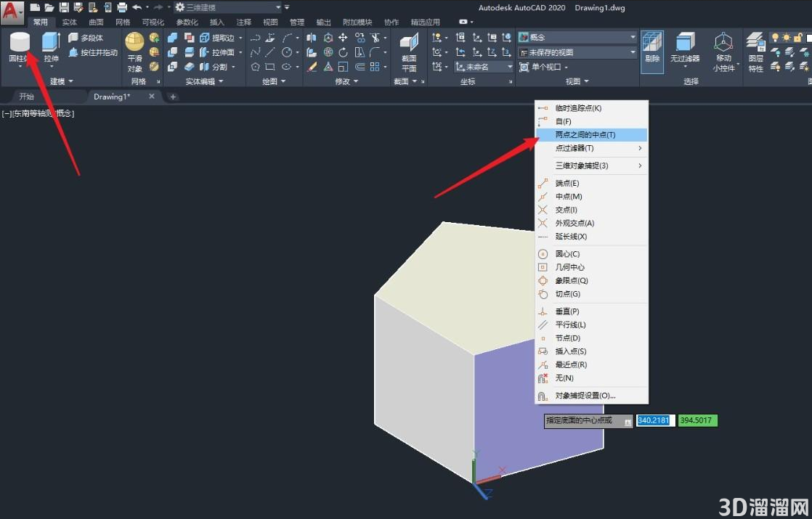Image resolution: width=812 pixels, height=519 pixels.
Task: Choose 最近点(R) snap option
Action: (x=591, y=364)
